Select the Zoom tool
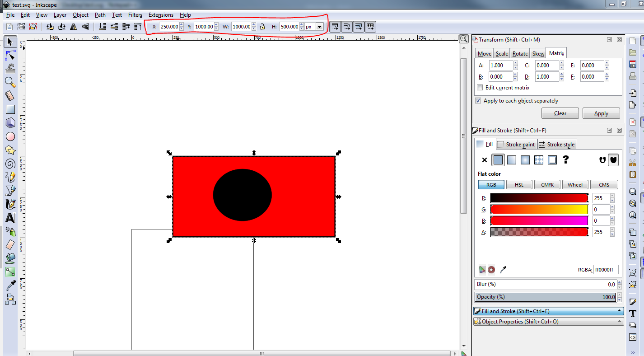The image size is (644, 356). pyautogui.click(x=10, y=82)
